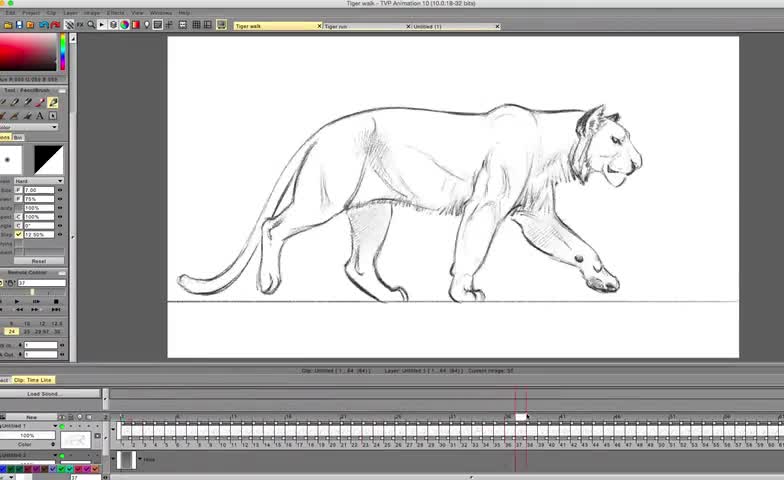Open the Color mode dropdown under tools
This screenshot has height=480, width=784.
pyautogui.click(x=28, y=127)
